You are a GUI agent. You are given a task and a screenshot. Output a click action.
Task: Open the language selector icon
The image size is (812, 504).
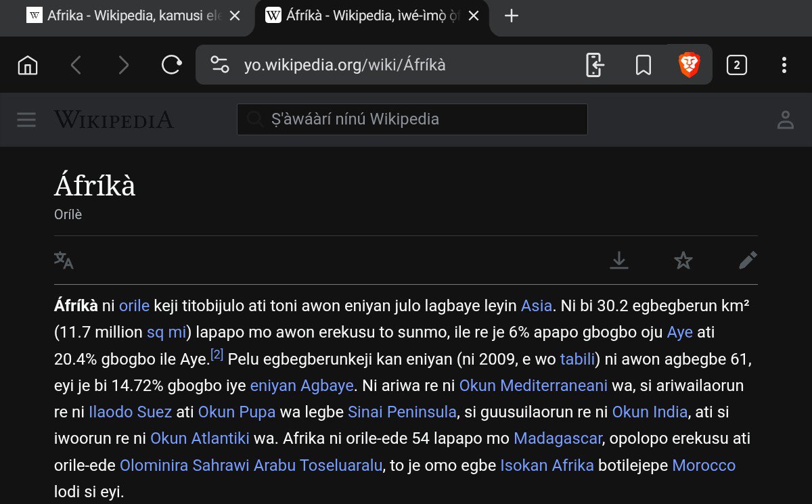(x=64, y=260)
